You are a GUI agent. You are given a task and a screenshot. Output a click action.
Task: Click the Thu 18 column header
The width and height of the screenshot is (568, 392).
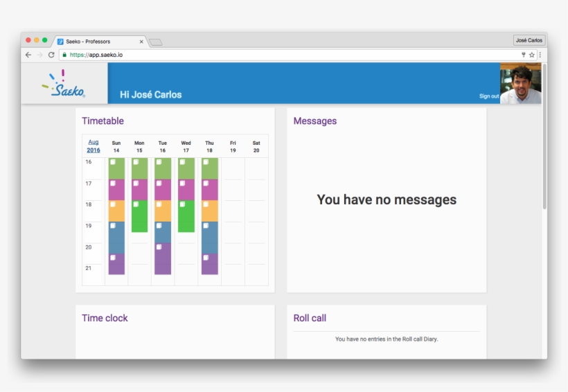coord(209,146)
